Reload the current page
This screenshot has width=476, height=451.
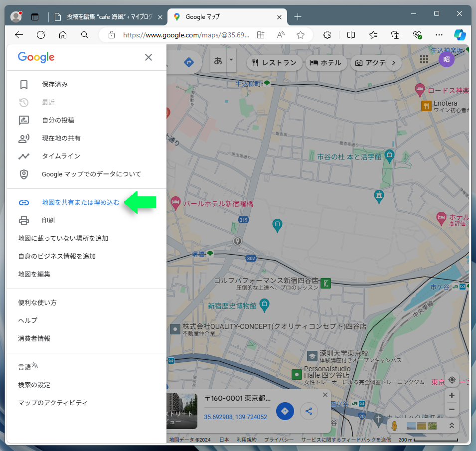coord(41,35)
